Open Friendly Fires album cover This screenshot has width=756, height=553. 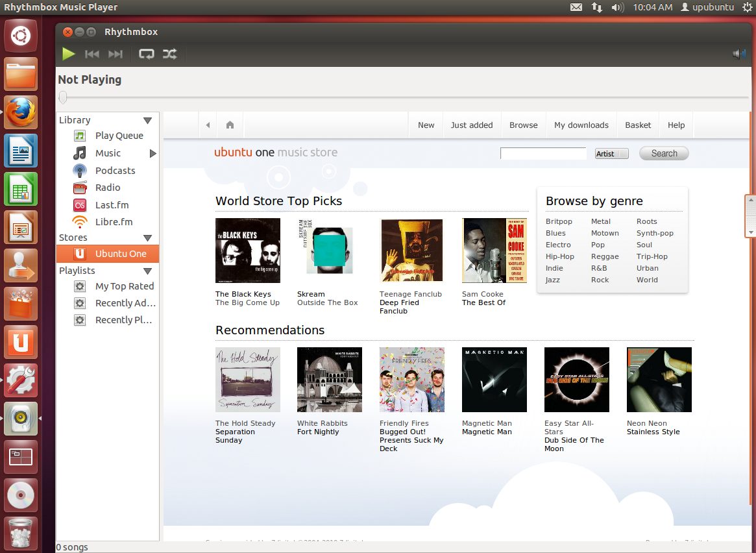click(x=412, y=380)
